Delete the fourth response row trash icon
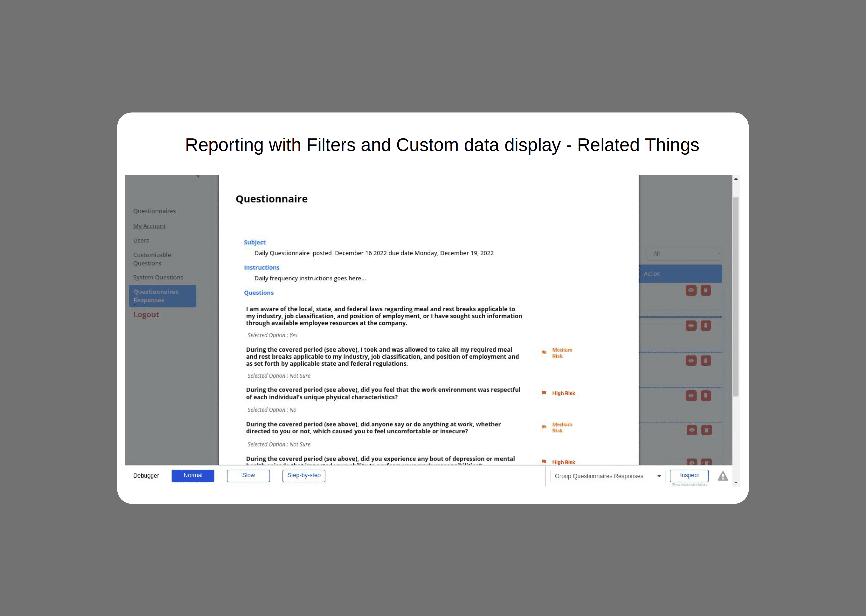 click(706, 396)
